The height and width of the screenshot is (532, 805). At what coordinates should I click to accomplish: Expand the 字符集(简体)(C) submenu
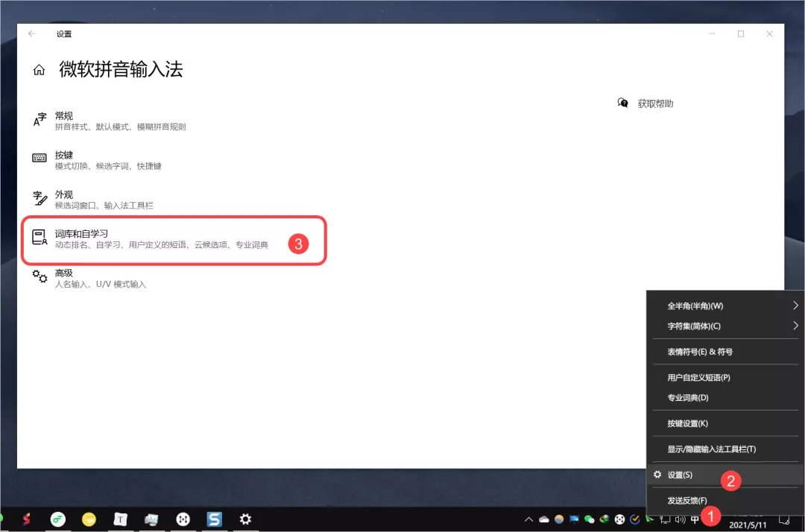click(x=725, y=326)
